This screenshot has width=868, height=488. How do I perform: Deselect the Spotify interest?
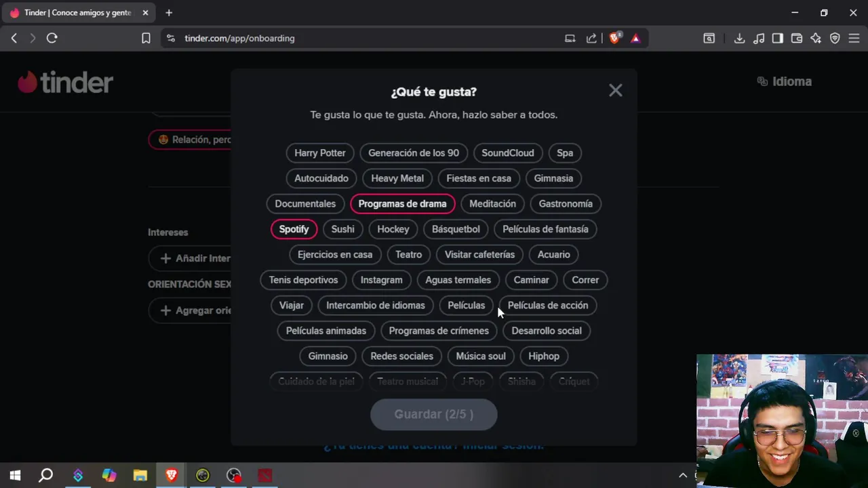point(294,229)
